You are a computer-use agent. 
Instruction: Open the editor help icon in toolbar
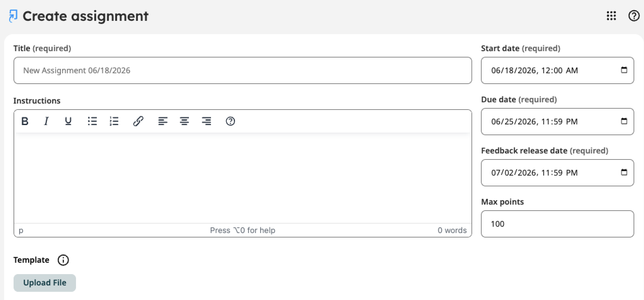pos(231,121)
